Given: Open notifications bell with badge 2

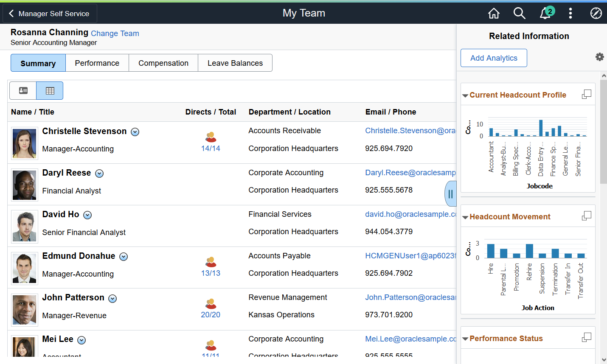Looking at the screenshot, I should click(546, 13).
